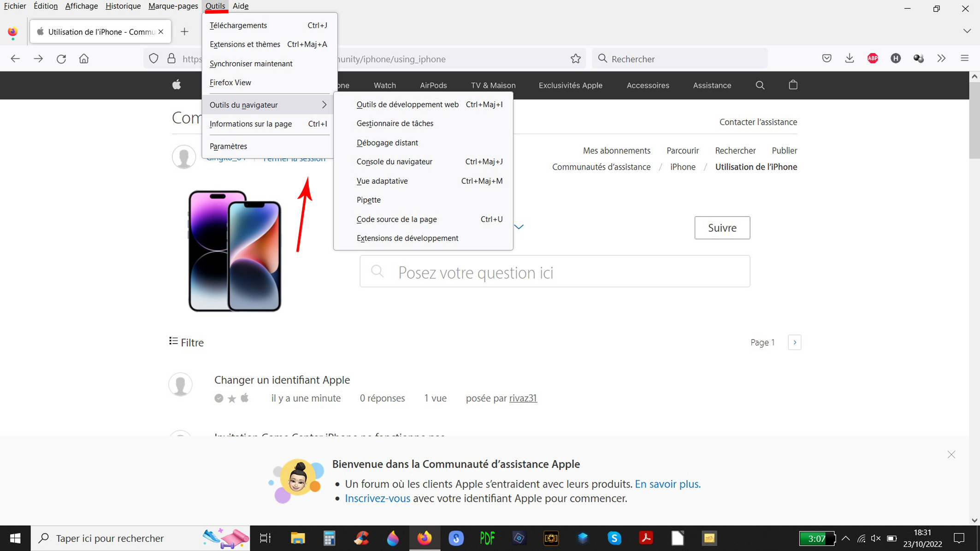Follow the En savoir plus link
Image resolution: width=980 pixels, height=551 pixels.
pyautogui.click(x=667, y=484)
